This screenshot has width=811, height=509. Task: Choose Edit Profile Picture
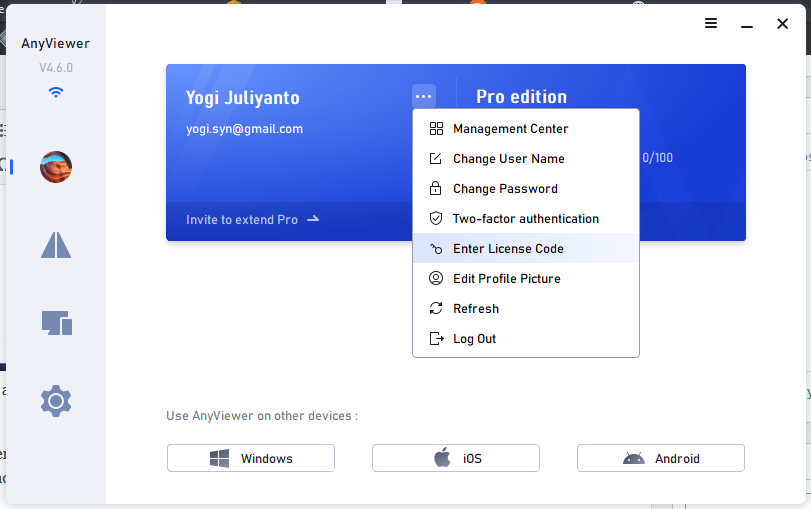[x=506, y=279]
